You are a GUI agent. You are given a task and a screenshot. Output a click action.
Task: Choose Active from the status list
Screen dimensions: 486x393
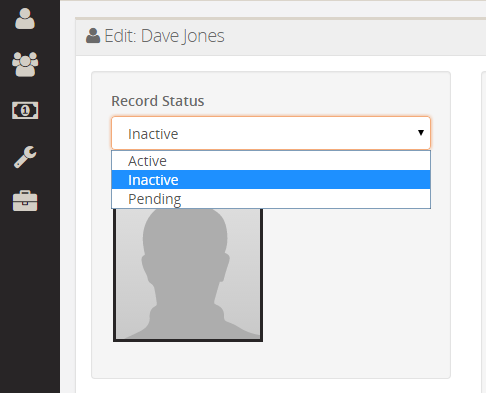(271, 161)
